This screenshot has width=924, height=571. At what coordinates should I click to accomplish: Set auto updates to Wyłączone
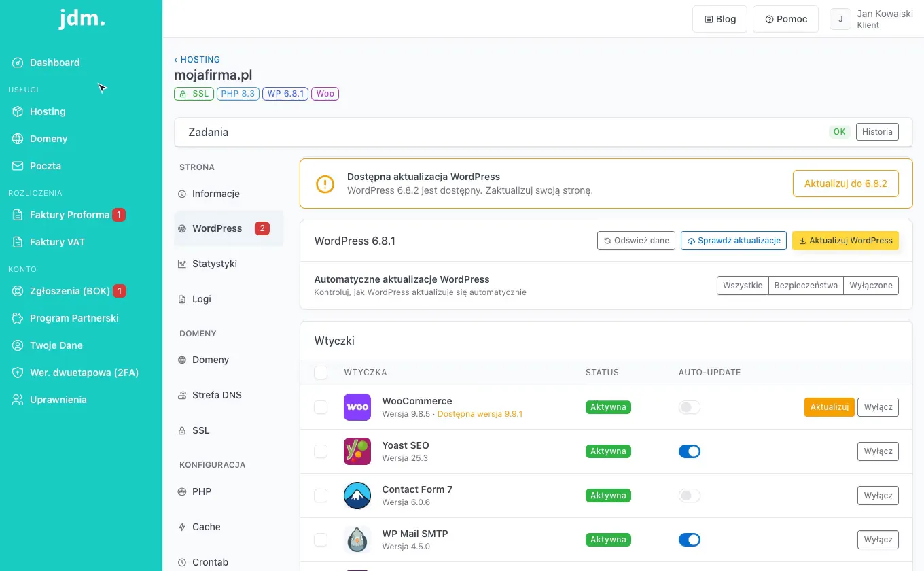pyautogui.click(x=871, y=285)
